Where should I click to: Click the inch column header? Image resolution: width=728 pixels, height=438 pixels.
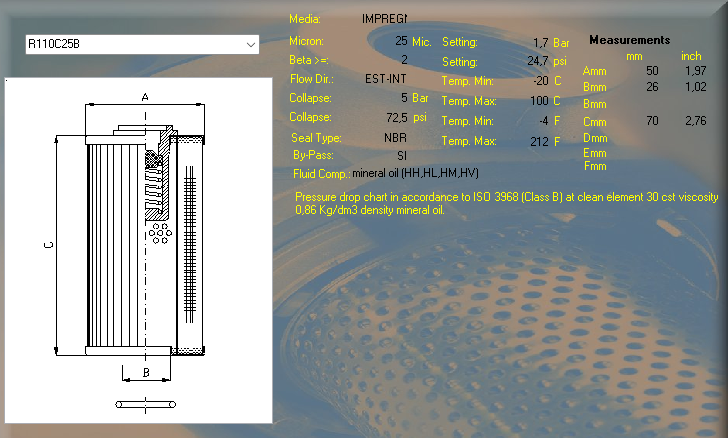[691, 56]
